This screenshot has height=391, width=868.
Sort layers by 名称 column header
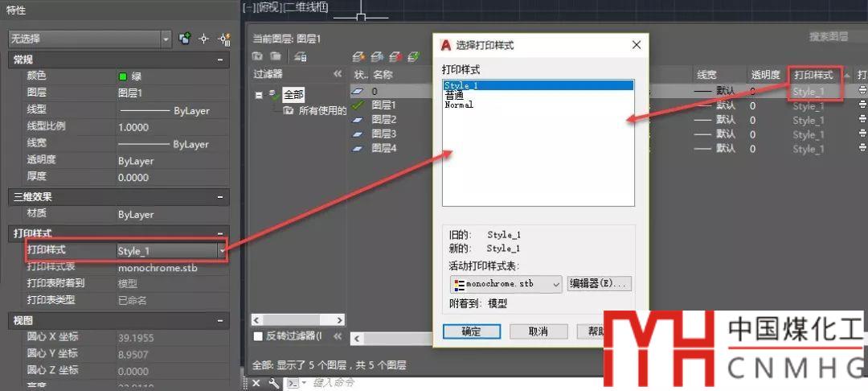coord(383,75)
